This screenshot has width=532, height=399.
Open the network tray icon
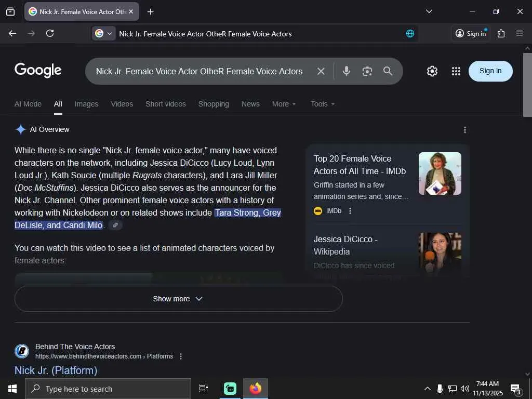tap(453, 389)
